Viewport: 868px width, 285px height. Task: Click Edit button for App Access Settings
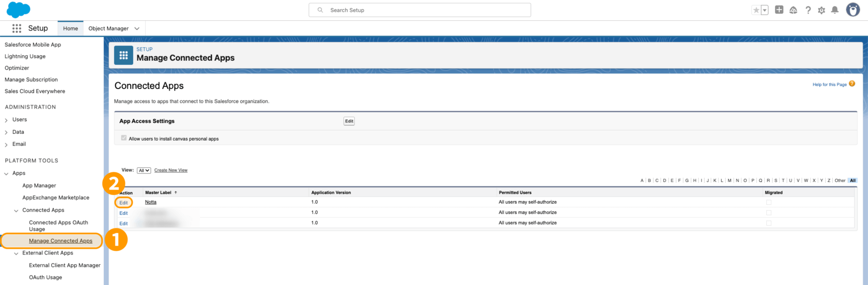[x=349, y=121]
